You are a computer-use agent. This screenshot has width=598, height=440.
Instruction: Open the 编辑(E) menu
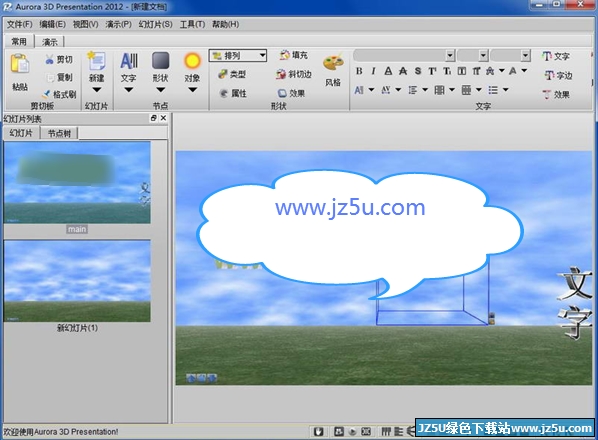53,24
